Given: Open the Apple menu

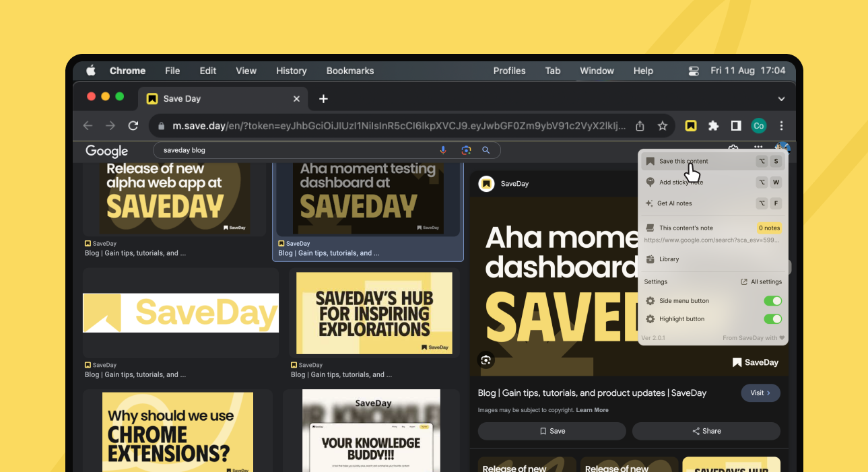Looking at the screenshot, I should (91, 71).
